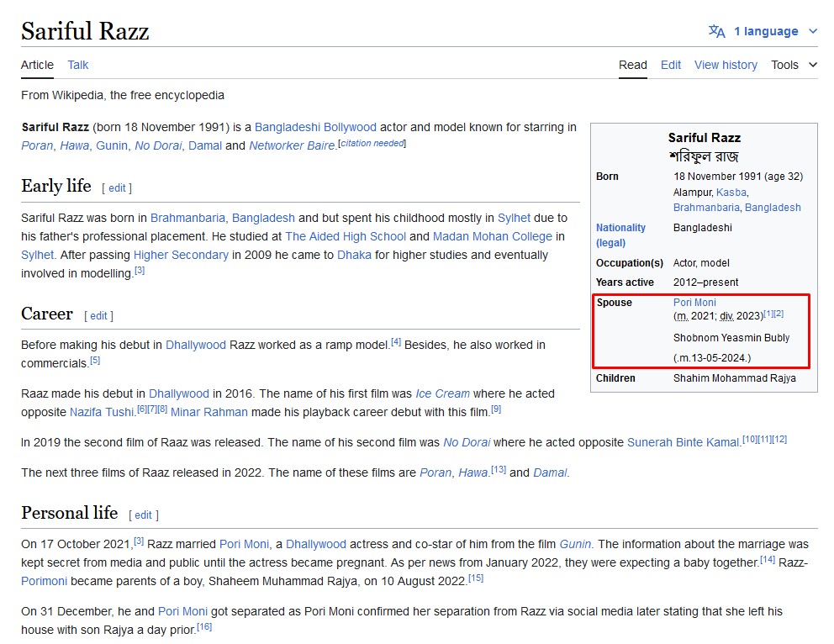Open the Tools dropdown menu
Image resolution: width=834 pixels, height=644 pixels.
coord(794,65)
